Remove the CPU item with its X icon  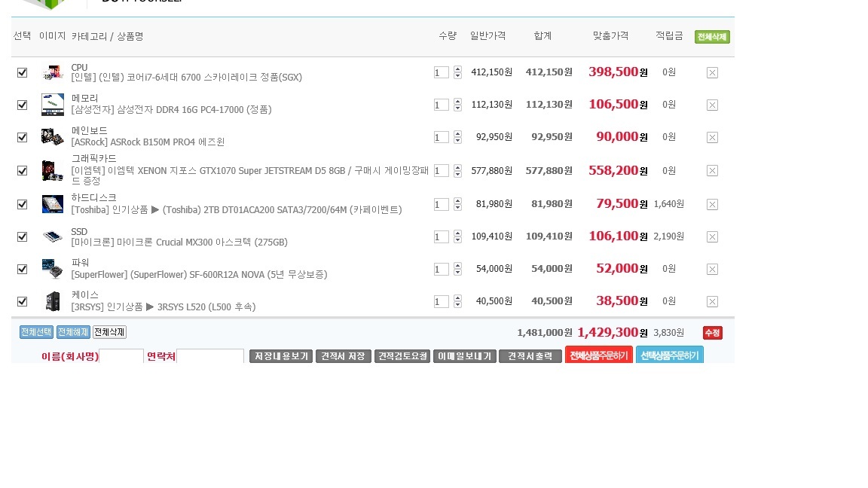pyautogui.click(x=712, y=72)
